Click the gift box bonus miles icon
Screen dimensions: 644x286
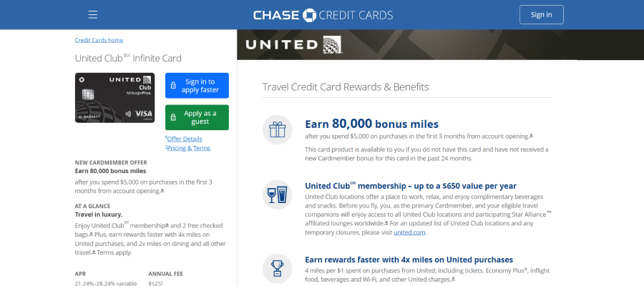(x=277, y=129)
